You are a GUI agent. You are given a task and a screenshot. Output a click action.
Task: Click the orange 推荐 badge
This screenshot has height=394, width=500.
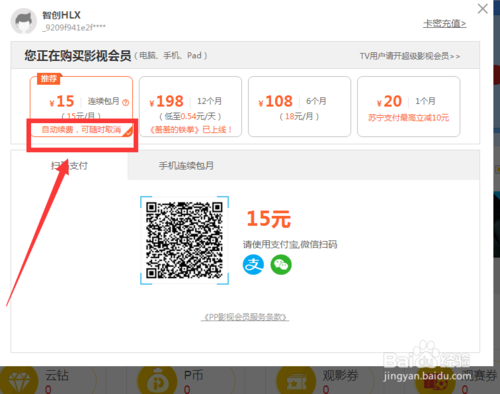click(49, 79)
